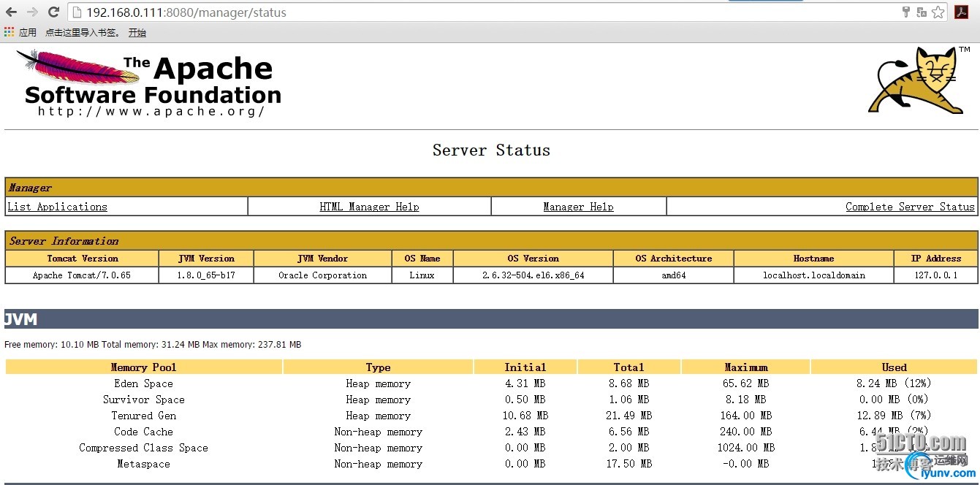Open the HTML Manager Help link
Viewport: 980px width, 485px height.
coord(369,207)
